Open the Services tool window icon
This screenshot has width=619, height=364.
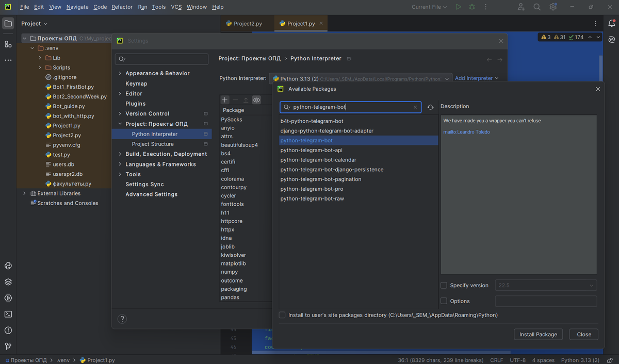(8, 298)
